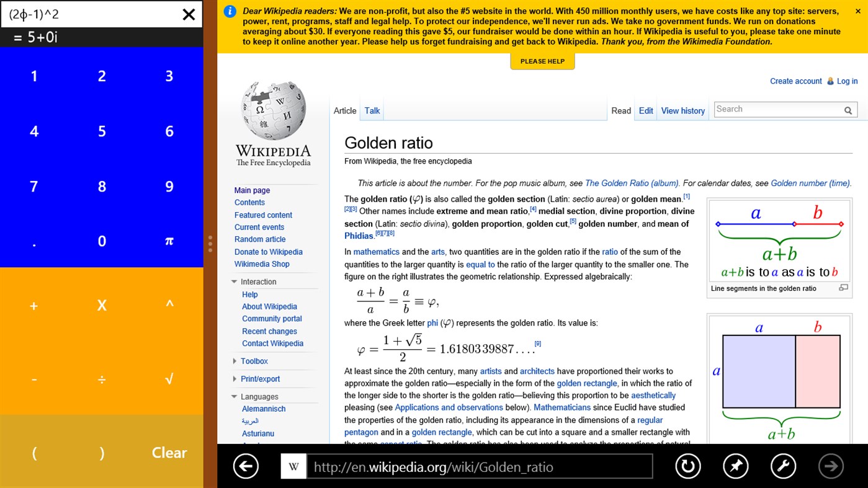Image resolution: width=868 pixels, height=488 pixels.
Task: Open a Random article
Action: [x=259, y=239]
